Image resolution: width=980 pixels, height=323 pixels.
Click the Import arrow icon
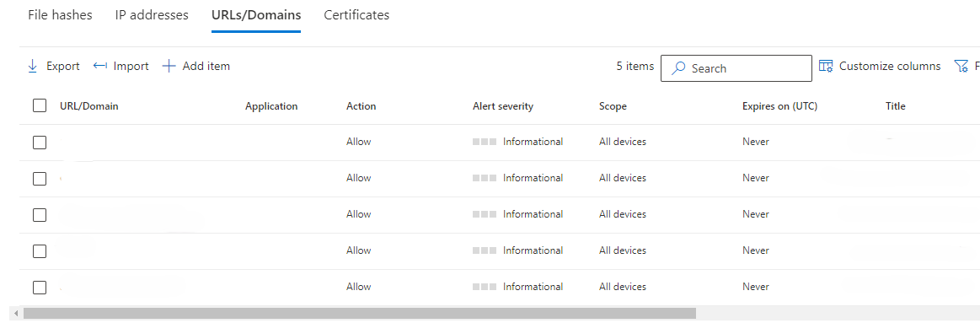[x=100, y=66]
